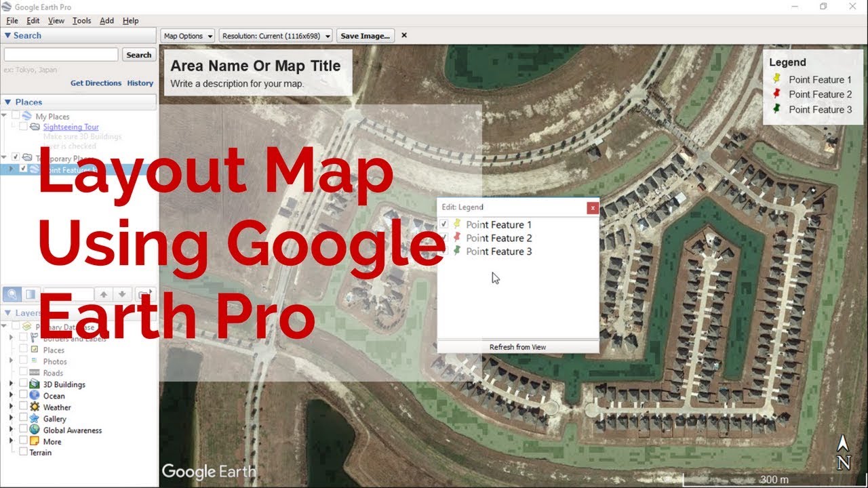The height and width of the screenshot is (488, 868).
Task: Click the Places layer icon
Action: (x=35, y=350)
